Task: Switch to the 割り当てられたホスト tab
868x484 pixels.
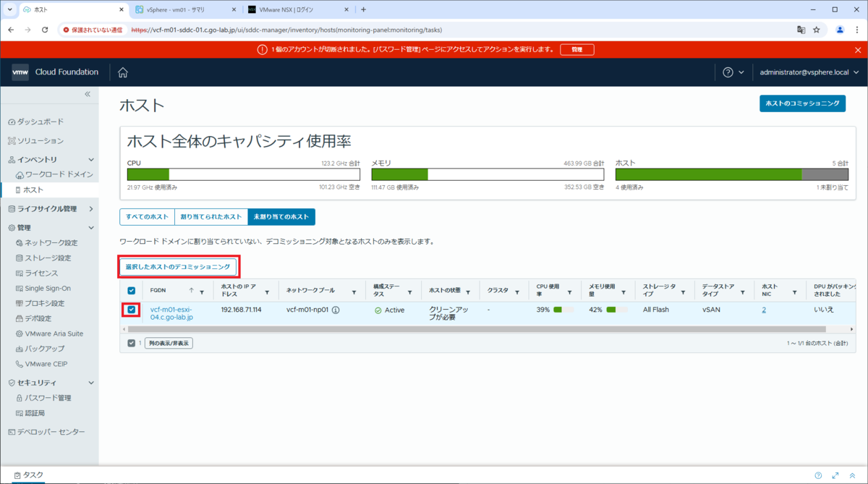Action: tap(211, 217)
